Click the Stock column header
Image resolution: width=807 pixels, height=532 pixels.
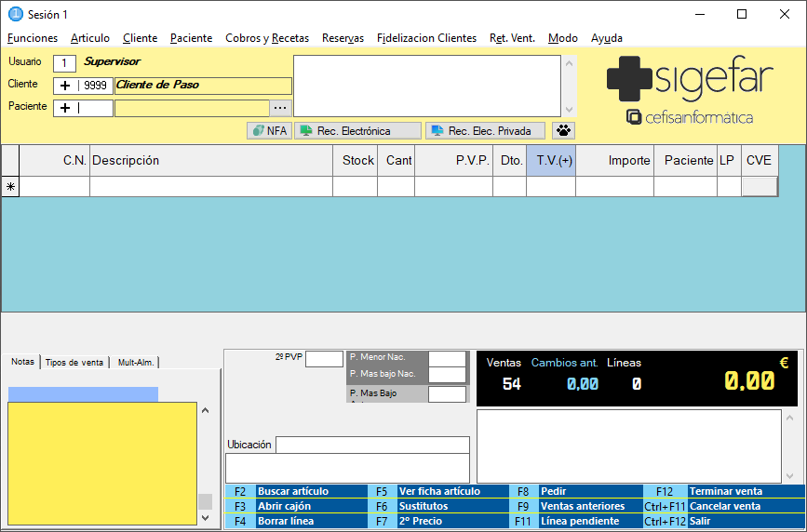(356, 161)
